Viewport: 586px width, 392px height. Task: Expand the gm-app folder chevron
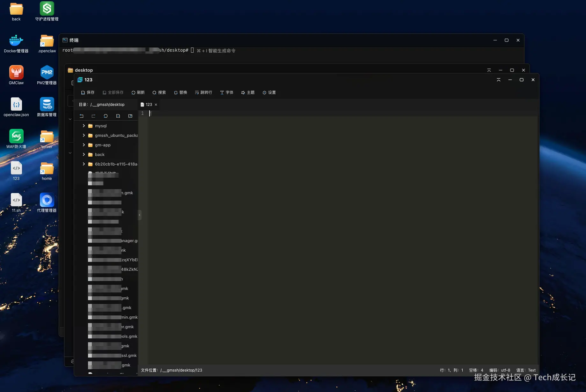[84, 145]
